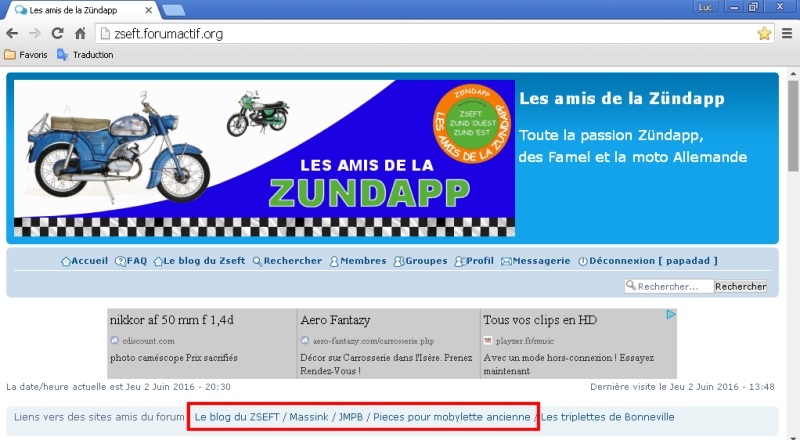The image size is (800, 440).
Task: Open the Chrome hamburger menu
Action: point(787,34)
